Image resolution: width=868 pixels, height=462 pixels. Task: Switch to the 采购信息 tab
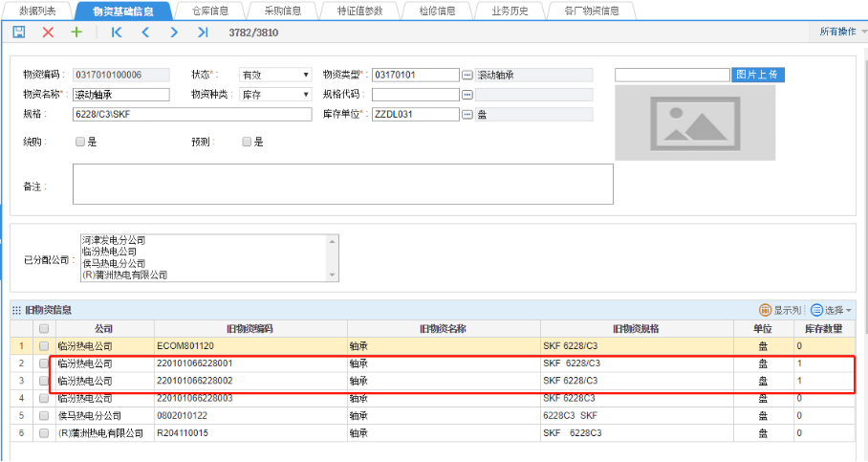282,11
